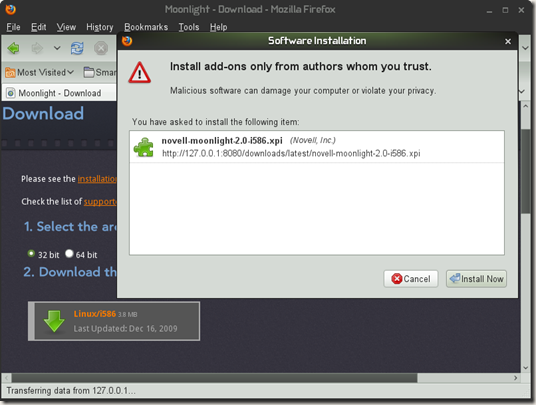The height and width of the screenshot is (405, 536).
Task: Open the tab list dropdown arrow
Action: coord(522,91)
